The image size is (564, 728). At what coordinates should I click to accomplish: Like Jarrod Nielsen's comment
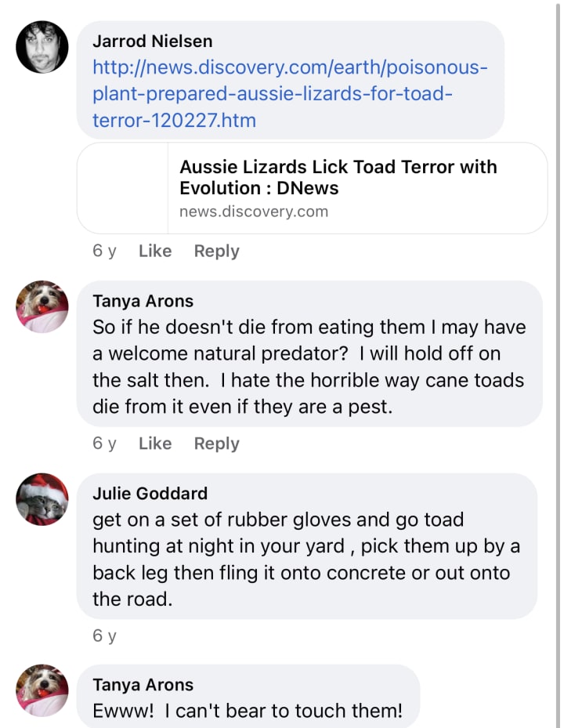(x=155, y=251)
